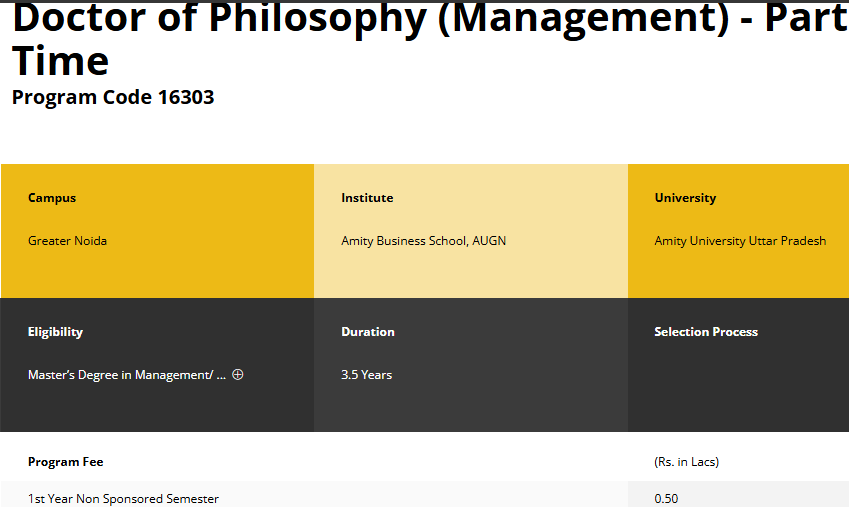Image resolution: width=849 pixels, height=507 pixels.
Task: Select the 'Duration' heading
Action: click(x=368, y=332)
